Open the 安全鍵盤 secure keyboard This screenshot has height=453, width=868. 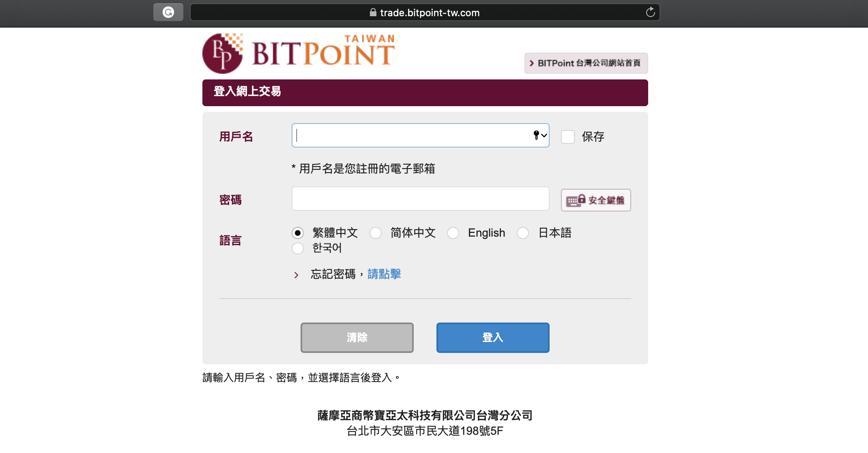(595, 200)
